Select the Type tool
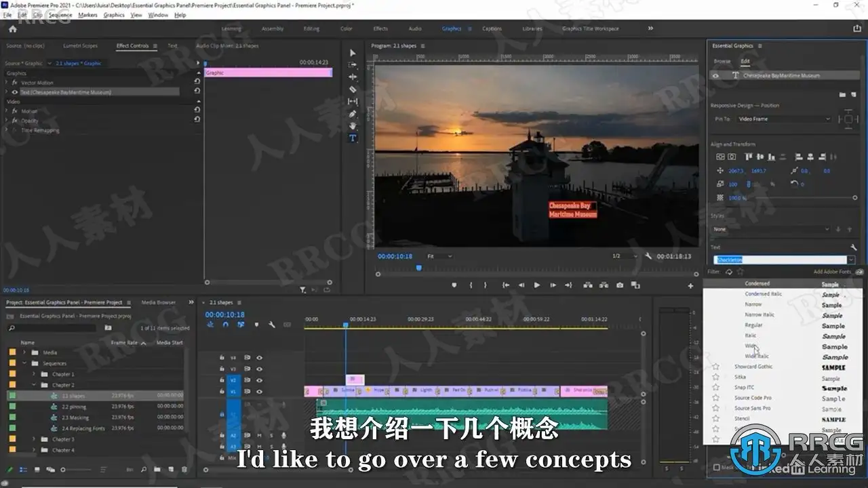The image size is (868, 488). 353,138
